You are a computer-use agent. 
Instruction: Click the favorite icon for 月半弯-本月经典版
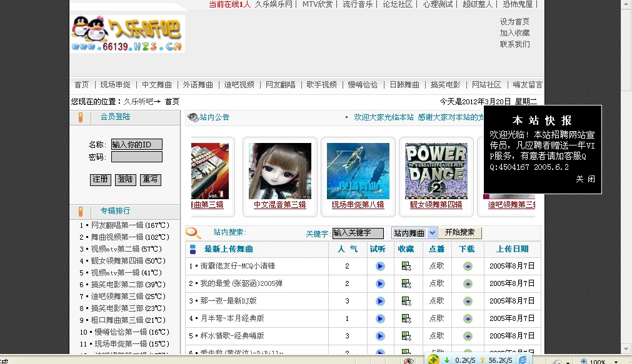(x=406, y=318)
